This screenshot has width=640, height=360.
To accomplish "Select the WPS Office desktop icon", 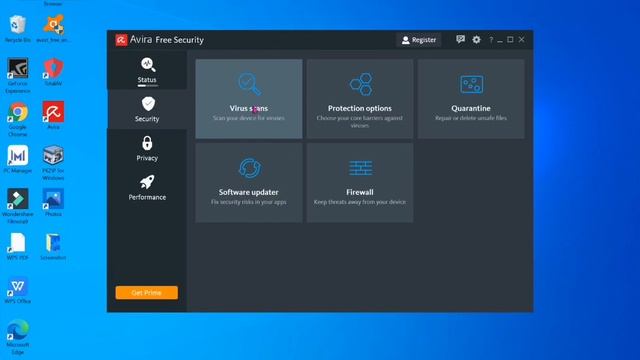I will pos(18,290).
